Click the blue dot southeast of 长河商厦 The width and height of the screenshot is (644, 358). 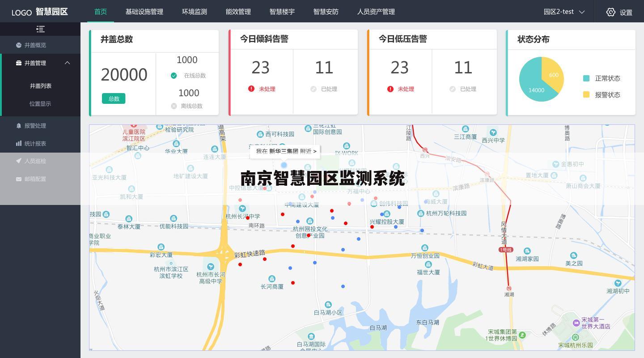[343, 286]
